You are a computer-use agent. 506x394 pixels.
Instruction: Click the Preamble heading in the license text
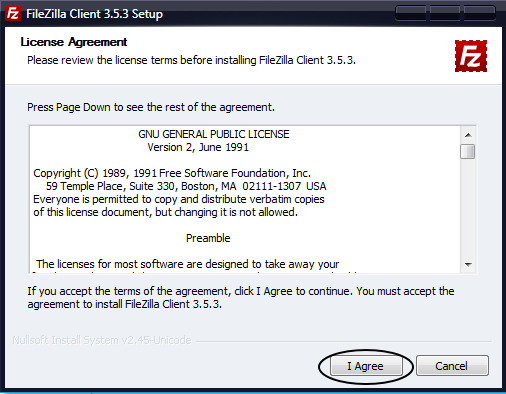[208, 238]
